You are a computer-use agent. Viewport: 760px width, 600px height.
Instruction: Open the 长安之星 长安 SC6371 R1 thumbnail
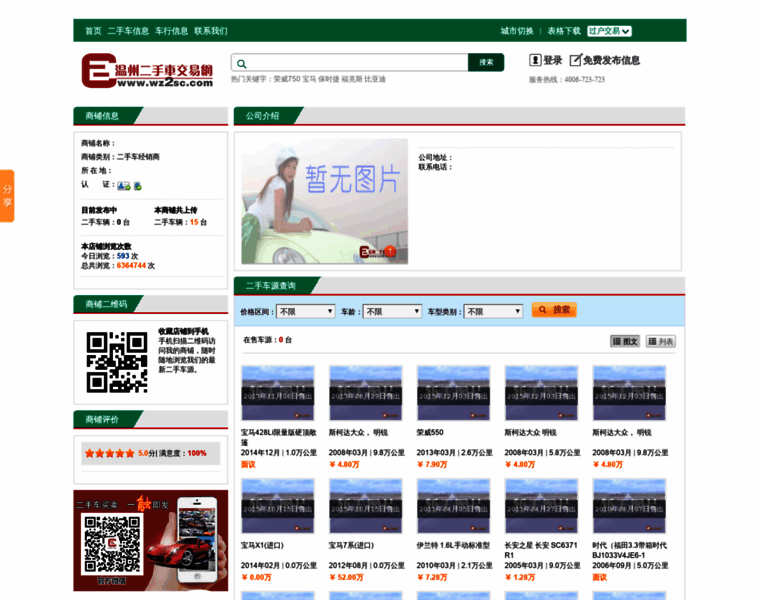pos(541,506)
